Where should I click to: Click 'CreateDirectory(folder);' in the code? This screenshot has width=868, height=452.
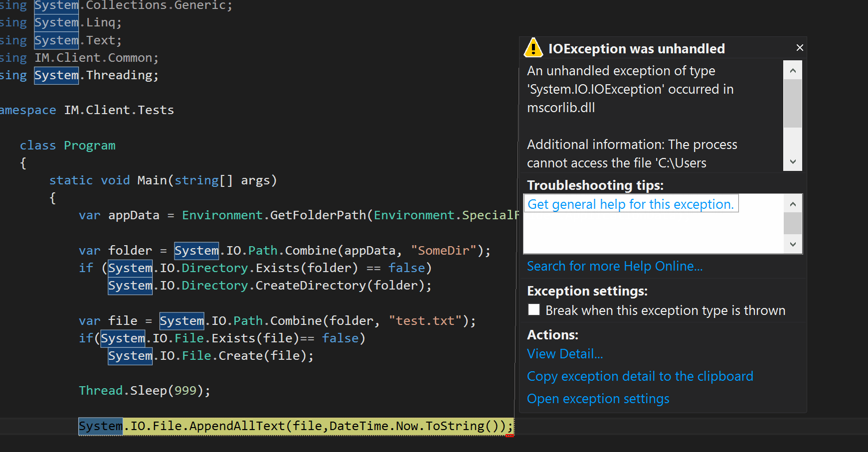344,285
